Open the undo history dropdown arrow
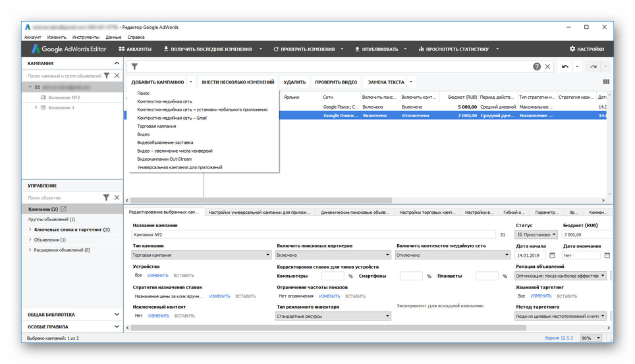The image size is (635, 364). coord(577,66)
